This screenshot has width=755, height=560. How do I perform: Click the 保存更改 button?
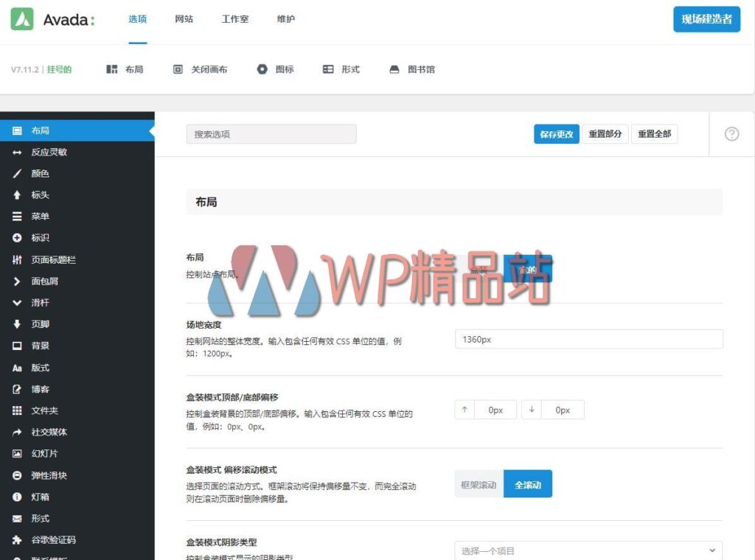[556, 133]
